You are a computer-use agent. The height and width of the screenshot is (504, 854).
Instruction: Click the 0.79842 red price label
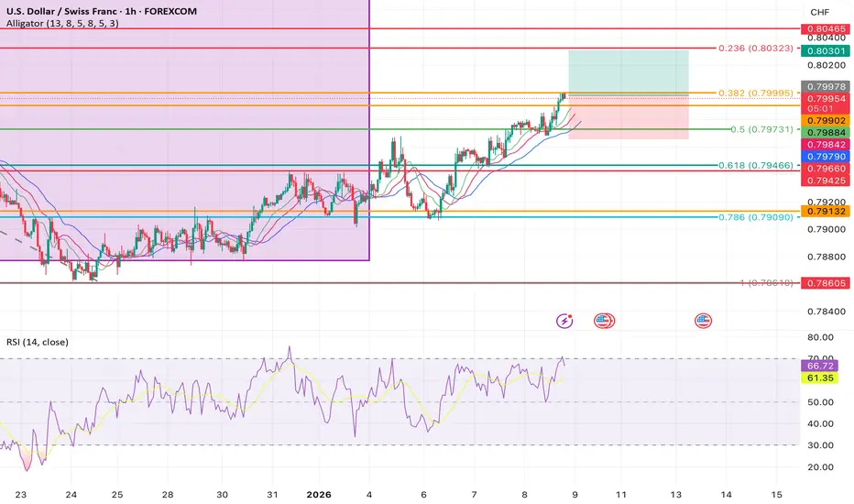coord(826,145)
